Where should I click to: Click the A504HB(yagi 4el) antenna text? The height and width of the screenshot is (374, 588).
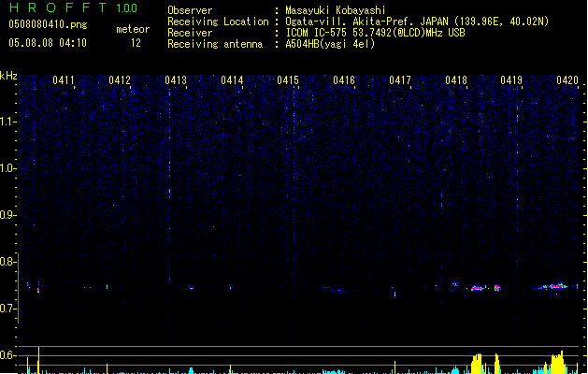click(330, 44)
